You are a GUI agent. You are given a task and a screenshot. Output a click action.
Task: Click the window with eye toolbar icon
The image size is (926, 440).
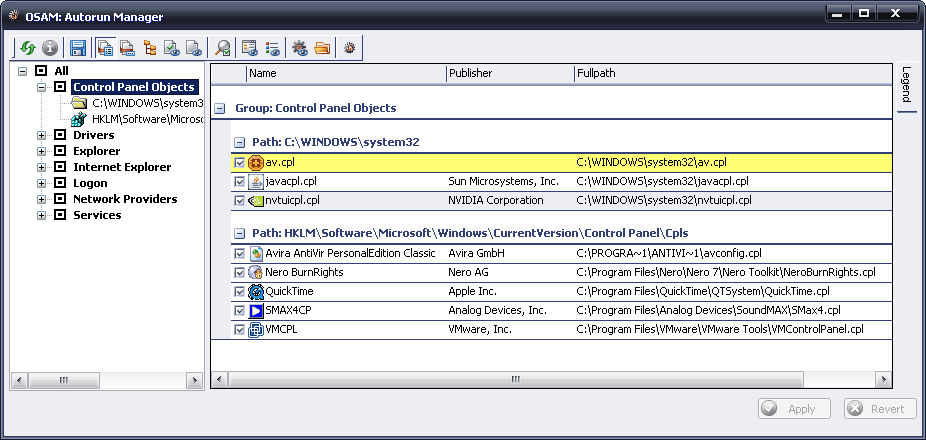pyautogui.click(x=249, y=47)
